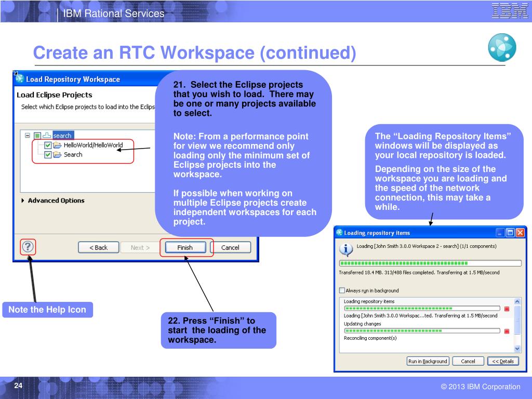532x399 pixels.
Task: Click 'Reconciling component(s)' status text
Action: tap(370, 338)
